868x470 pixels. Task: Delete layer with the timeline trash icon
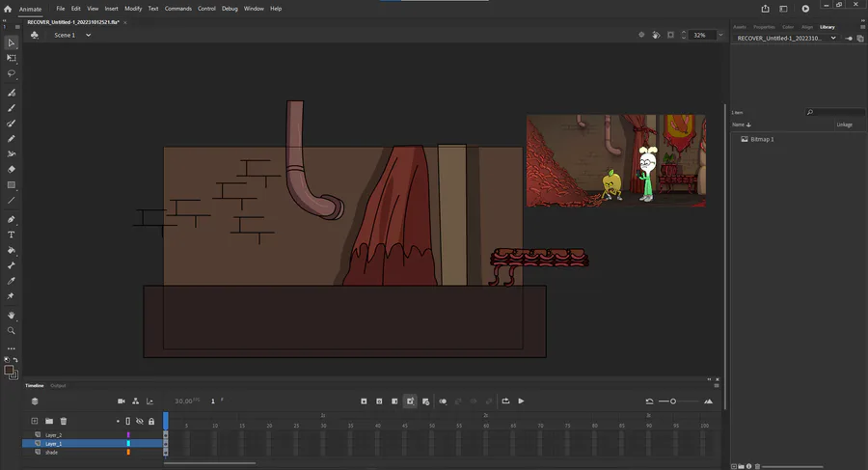[x=64, y=421]
